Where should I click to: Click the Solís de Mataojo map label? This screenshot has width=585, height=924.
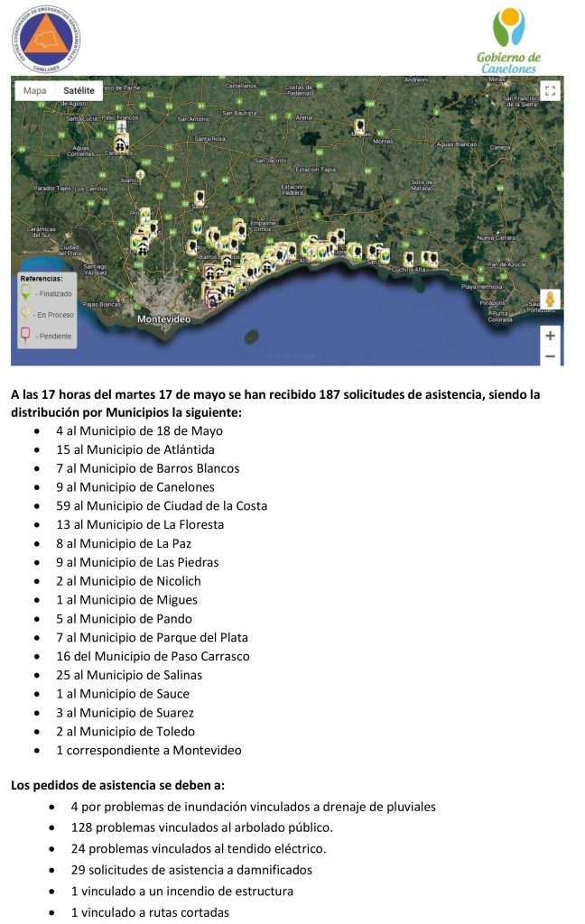click(x=422, y=185)
